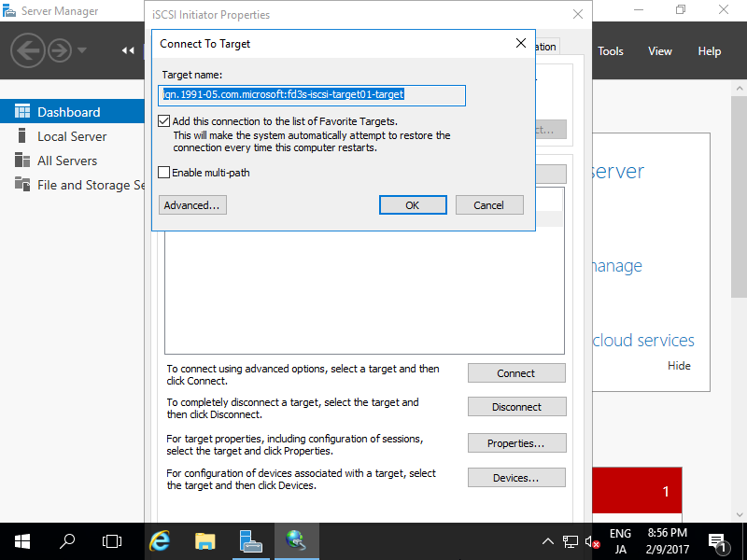Click the Properties... button
747x560 pixels.
pyautogui.click(x=516, y=443)
